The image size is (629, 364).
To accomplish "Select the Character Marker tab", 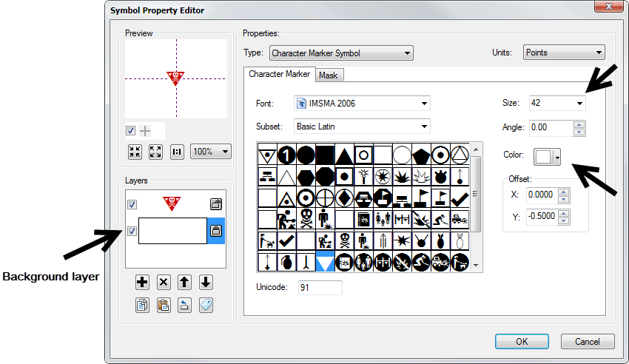I will (279, 75).
